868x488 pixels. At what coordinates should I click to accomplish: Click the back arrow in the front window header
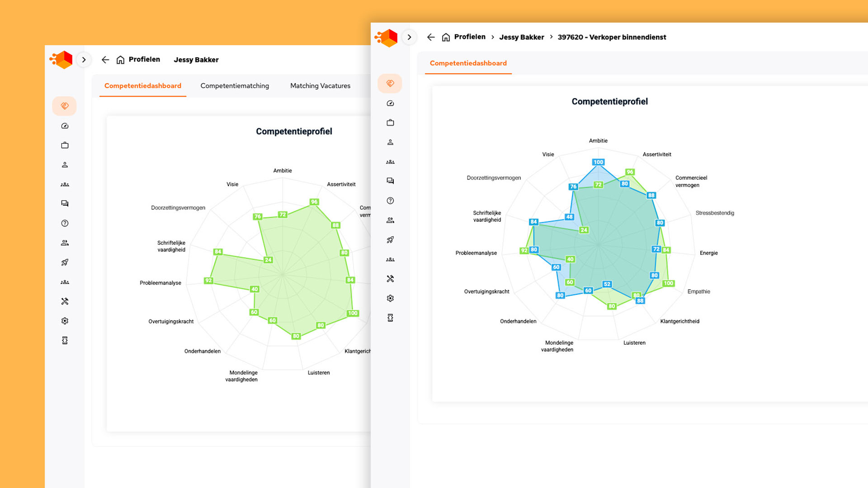point(431,37)
